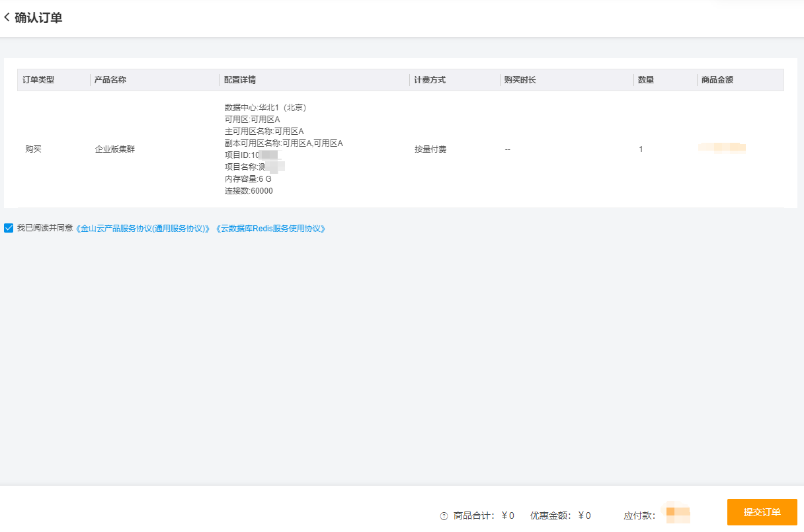The height and width of the screenshot is (532, 804).
Task: Click the 内存容量:6 G configuration line
Action: [248, 179]
